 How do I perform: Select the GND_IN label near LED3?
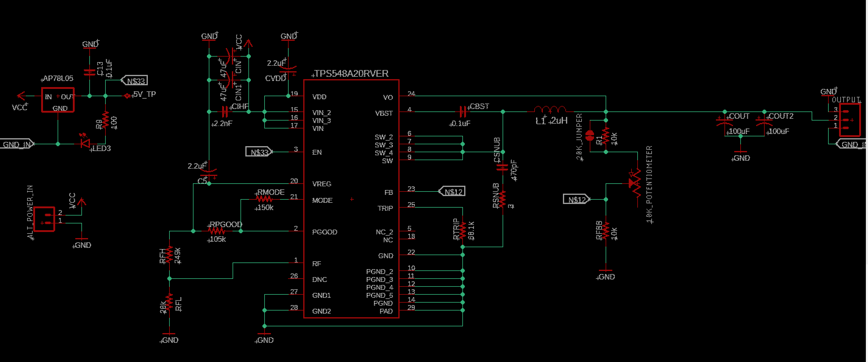(x=17, y=144)
